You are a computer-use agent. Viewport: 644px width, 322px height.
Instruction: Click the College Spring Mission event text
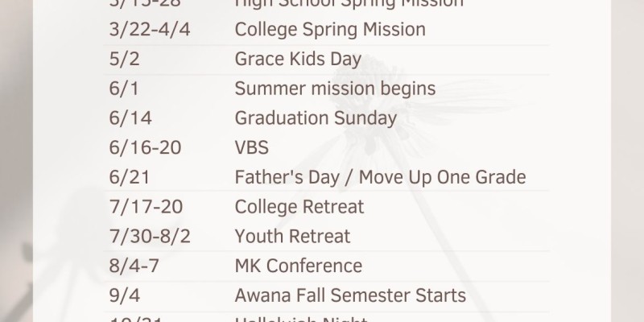click(x=330, y=31)
